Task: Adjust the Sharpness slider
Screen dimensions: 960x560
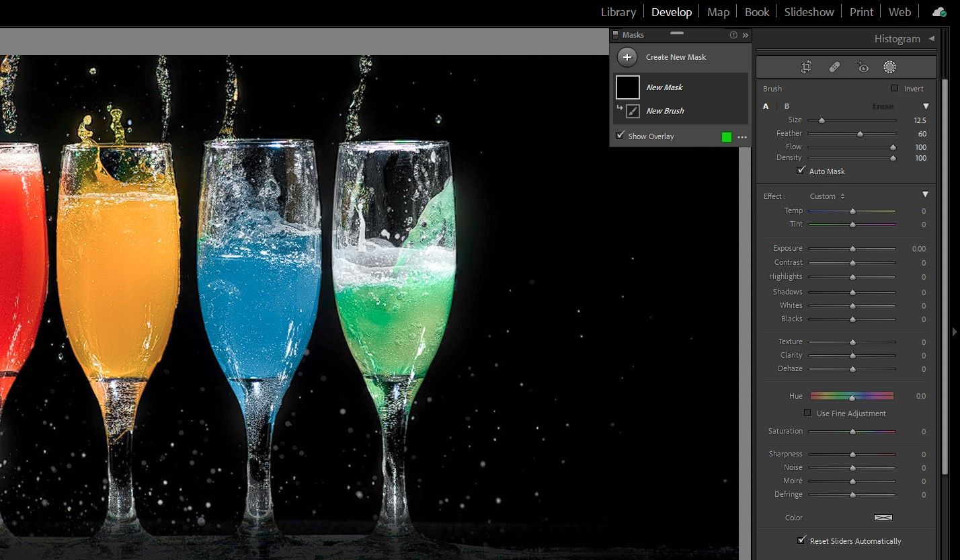Action: [x=852, y=454]
